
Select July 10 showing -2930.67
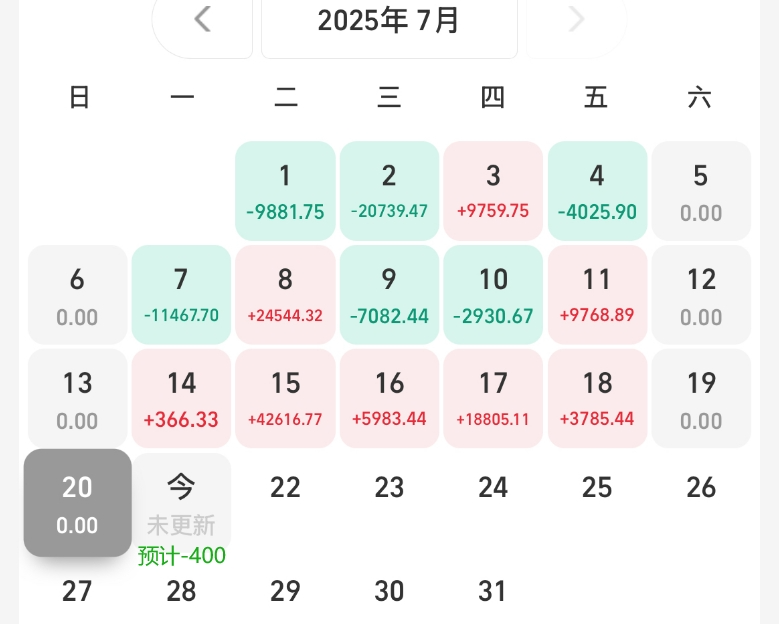click(x=493, y=295)
